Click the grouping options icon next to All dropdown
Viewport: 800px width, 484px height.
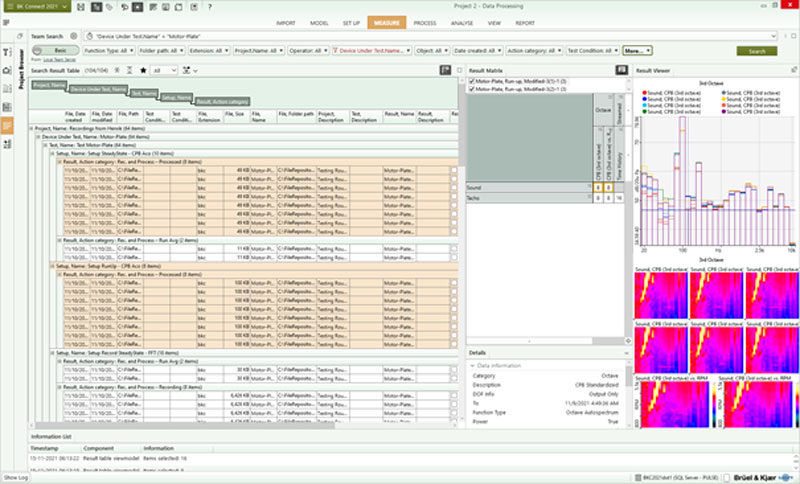[x=189, y=70]
